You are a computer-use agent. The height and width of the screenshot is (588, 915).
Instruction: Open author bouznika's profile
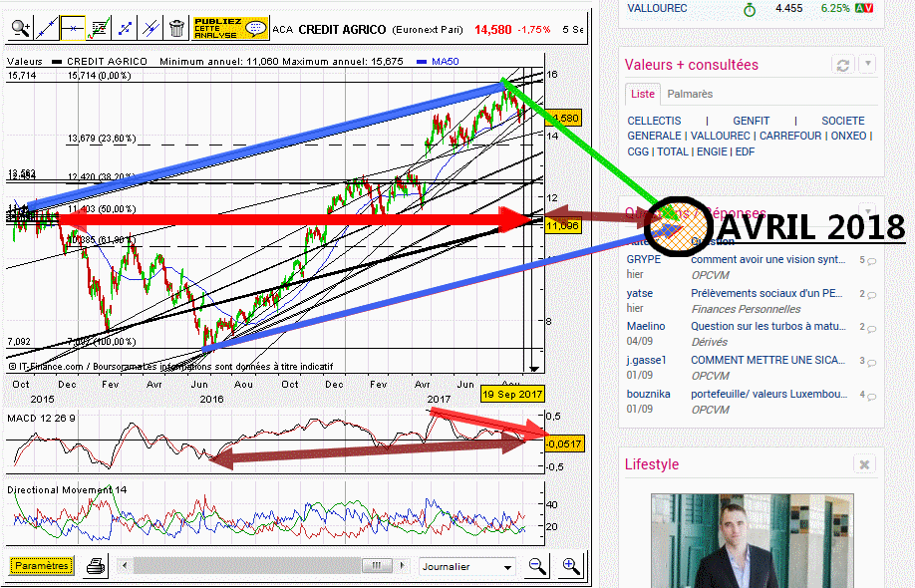pos(648,394)
